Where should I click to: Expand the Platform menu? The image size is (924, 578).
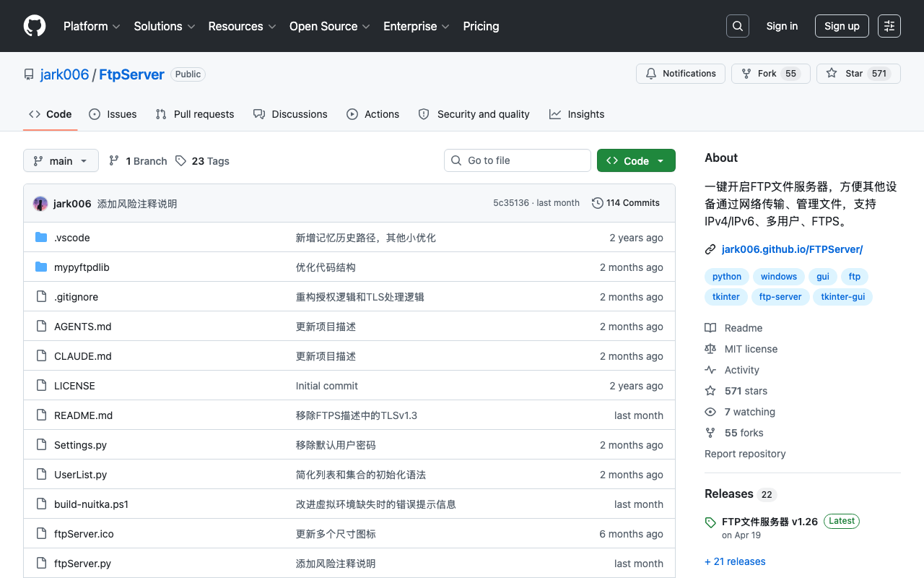[x=92, y=26]
